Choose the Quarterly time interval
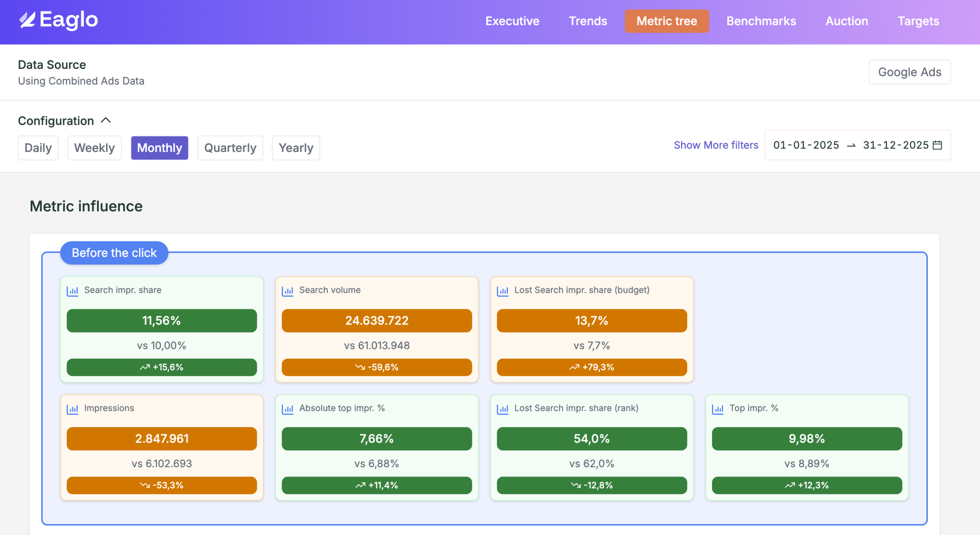The width and height of the screenshot is (980, 535). 230,148
